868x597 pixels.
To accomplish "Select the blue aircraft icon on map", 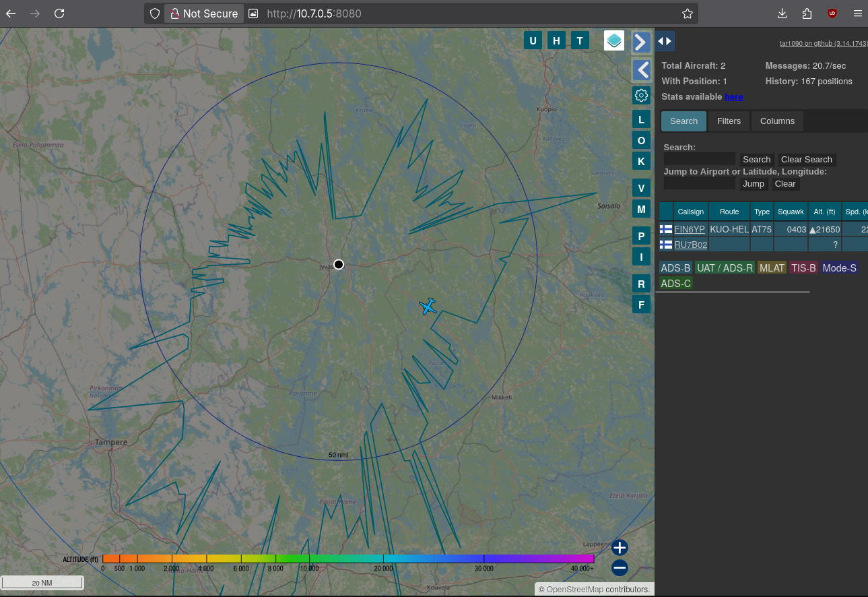I will point(428,307).
